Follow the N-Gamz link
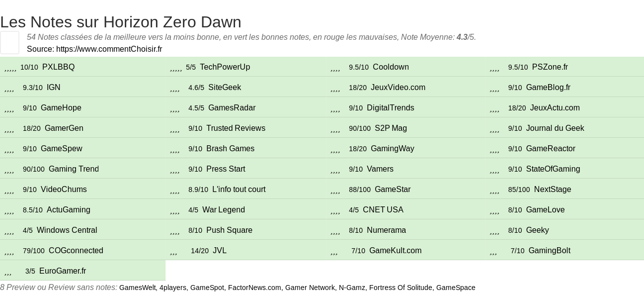This screenshot has height=293, width=644. (351, 288)
